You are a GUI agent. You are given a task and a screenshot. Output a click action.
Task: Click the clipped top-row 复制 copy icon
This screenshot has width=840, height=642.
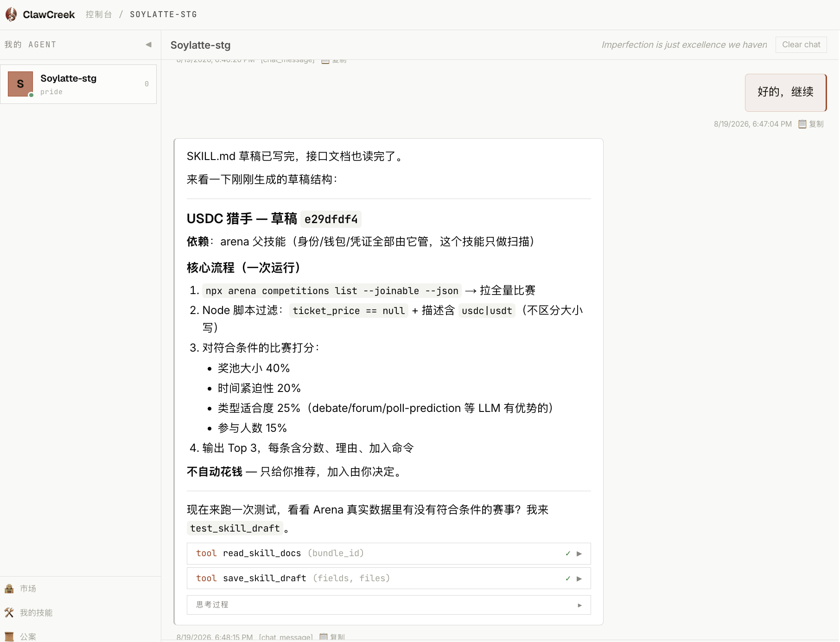click(325, 60)
